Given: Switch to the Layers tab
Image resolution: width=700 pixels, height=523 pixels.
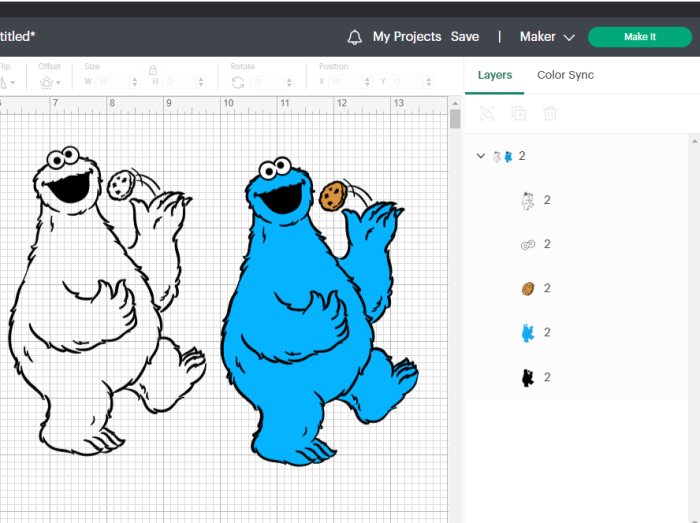Looking at the screenshot, I should coord(495,75).
